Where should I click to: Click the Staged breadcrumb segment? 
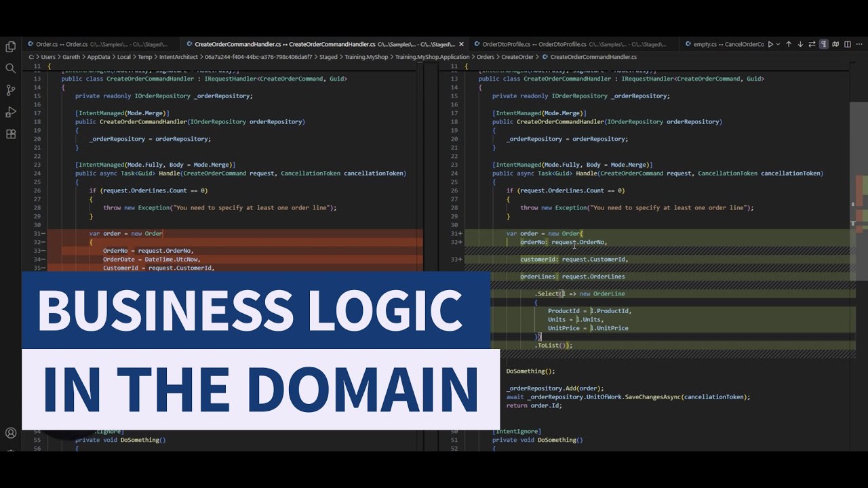click(328, 57)
